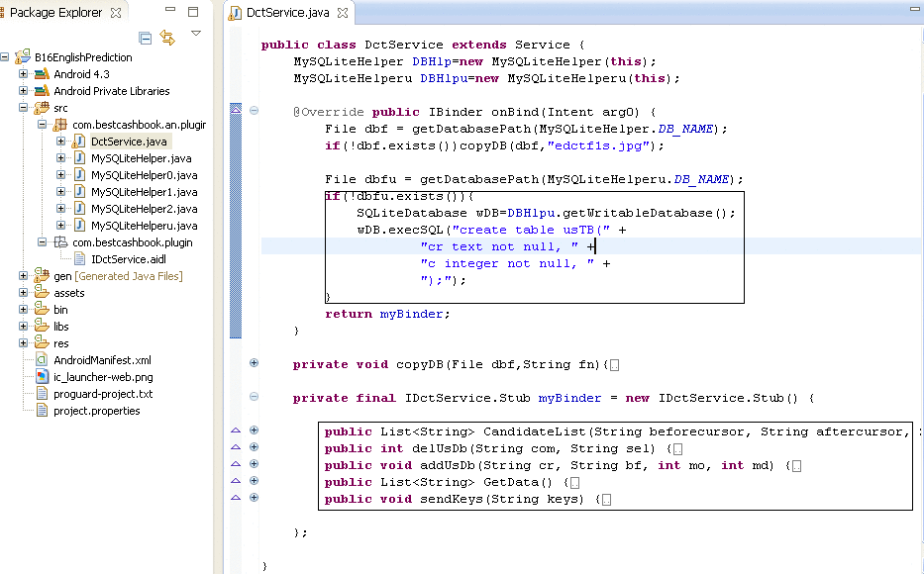Click the Java icon on DctService.java editor tab

click(x=235, y=13)
